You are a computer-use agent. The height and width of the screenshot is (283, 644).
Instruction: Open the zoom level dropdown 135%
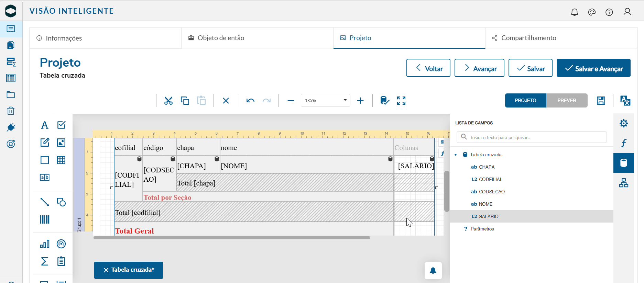pyautogui.click(x=326, y=100)
